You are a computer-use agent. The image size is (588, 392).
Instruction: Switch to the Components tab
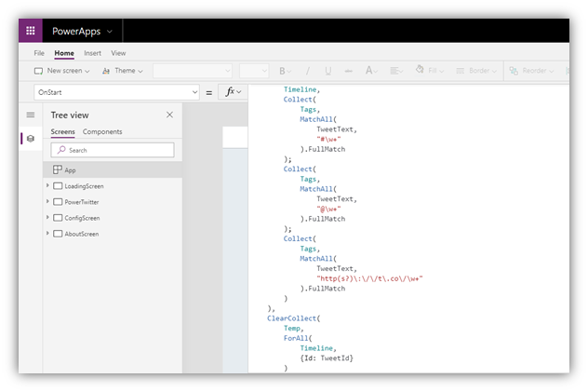[102, 132]
